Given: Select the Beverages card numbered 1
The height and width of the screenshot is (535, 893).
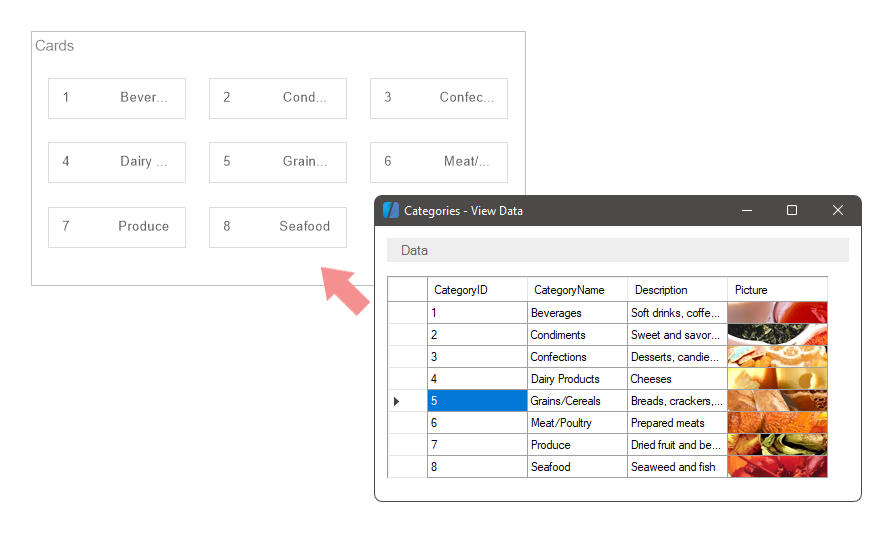Looking at the screenshot, I should point(117,98).
